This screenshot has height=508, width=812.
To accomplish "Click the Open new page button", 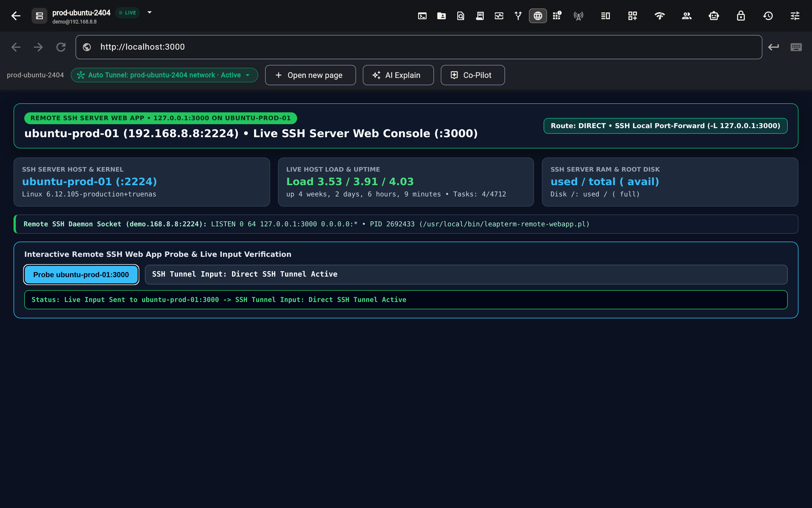I will 310,75.
